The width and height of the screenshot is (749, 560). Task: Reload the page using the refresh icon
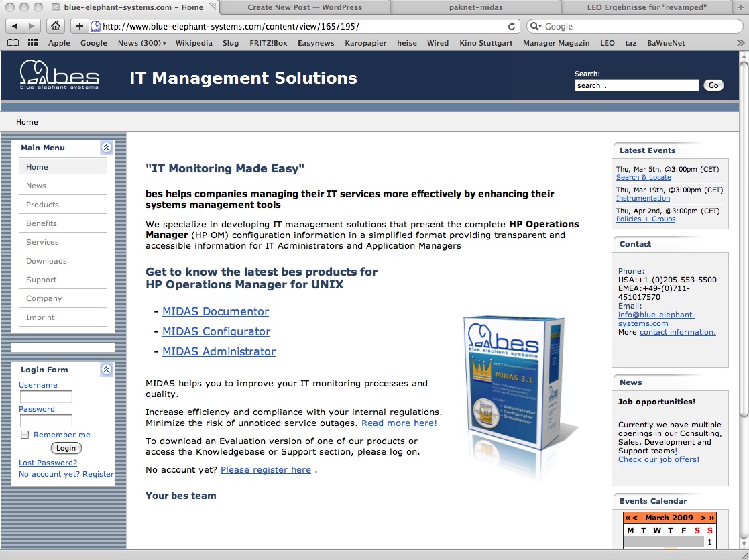(511, 26)
